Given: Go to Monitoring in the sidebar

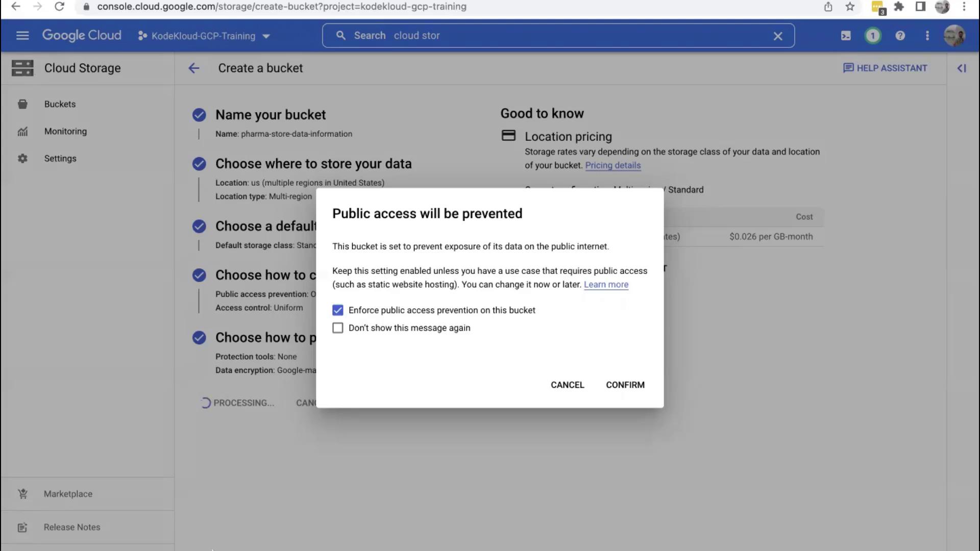Looking at the screenshot, I should pyautogui.click(x=65, y=132).
